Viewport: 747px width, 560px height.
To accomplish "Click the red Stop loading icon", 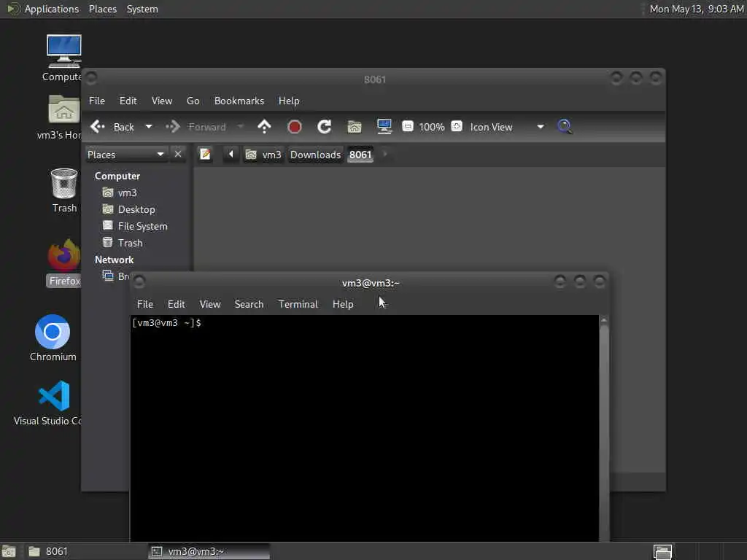I will (x=295, y=127).
